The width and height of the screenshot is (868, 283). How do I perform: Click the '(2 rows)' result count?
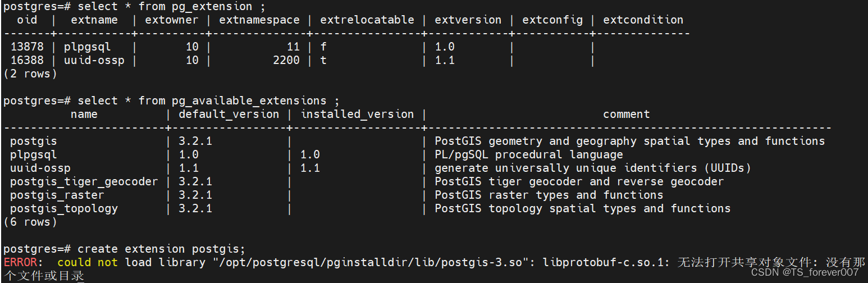click(x=30, y=74)
